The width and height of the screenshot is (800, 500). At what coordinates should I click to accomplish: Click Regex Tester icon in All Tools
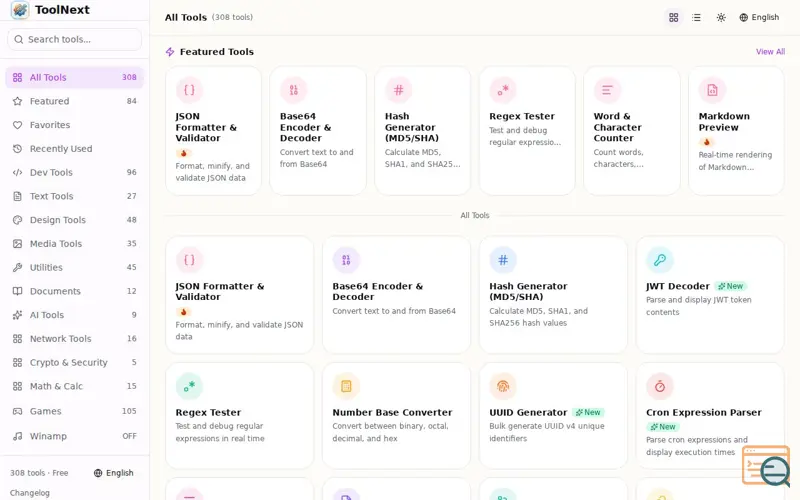pos(189,386)
